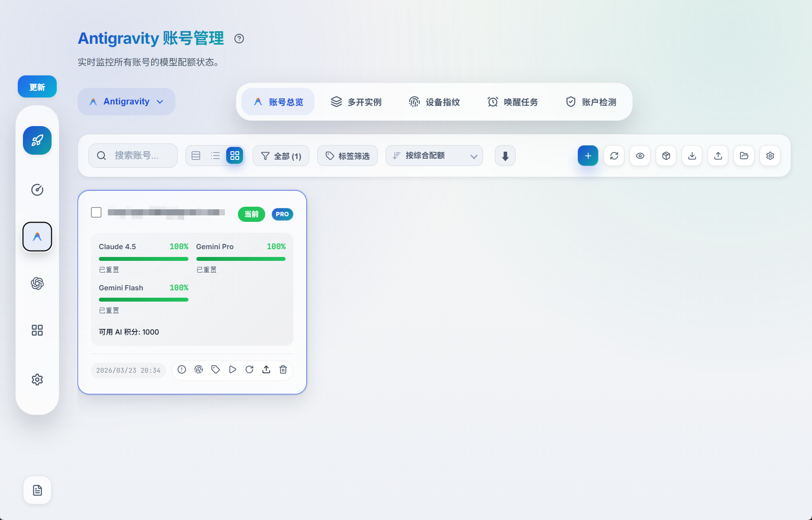The image size is (812, 520).
Task: Open the dashboard gauge icon in sidebar
Action: pyautogui.click(x=37, y=190)
